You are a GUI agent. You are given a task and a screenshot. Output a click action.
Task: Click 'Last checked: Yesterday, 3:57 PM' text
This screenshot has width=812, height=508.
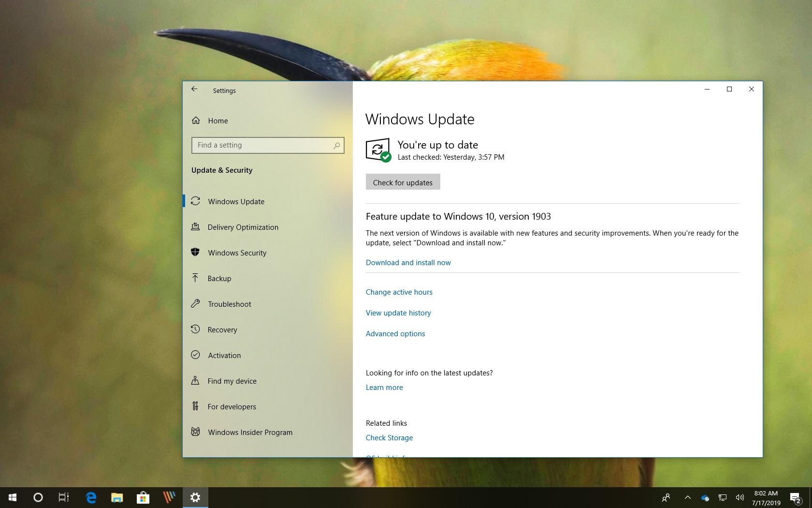pyautogui.click(x=451, y=157)
